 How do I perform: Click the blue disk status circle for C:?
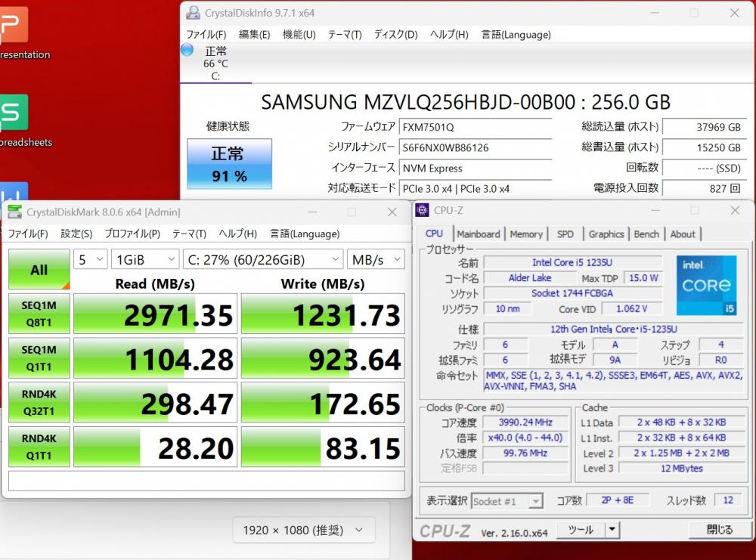187,50
